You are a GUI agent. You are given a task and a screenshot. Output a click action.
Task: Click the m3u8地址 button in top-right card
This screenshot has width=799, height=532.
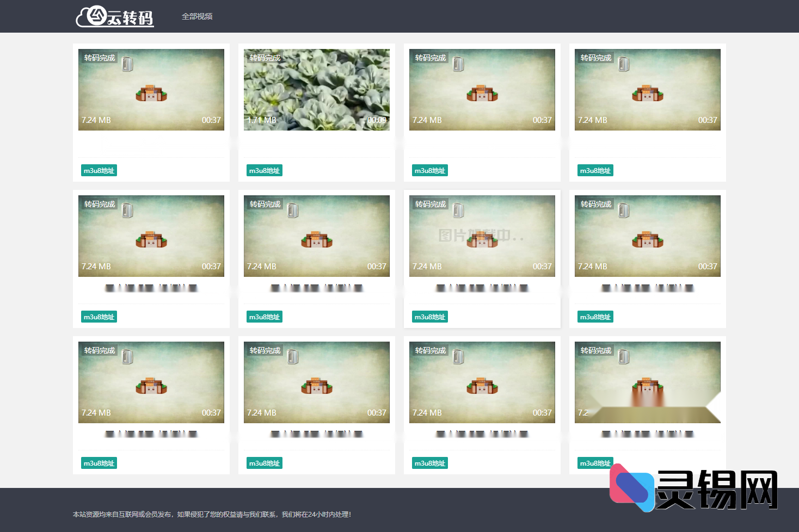pyautogui.click(x=595, y=171)
